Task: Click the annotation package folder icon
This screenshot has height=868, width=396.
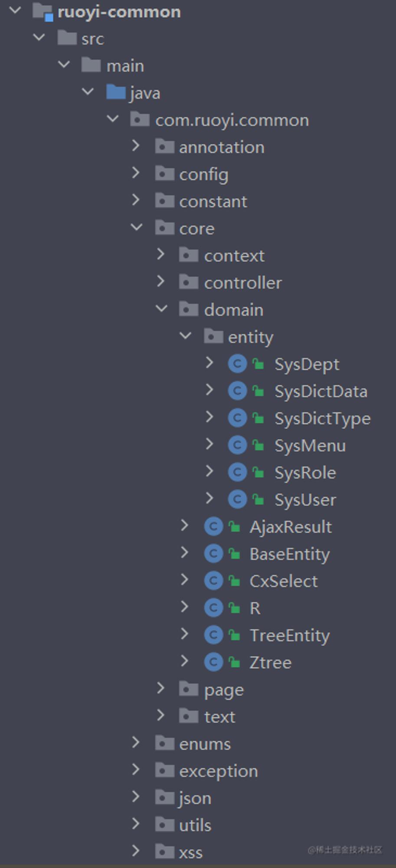Action: (165, 147)
